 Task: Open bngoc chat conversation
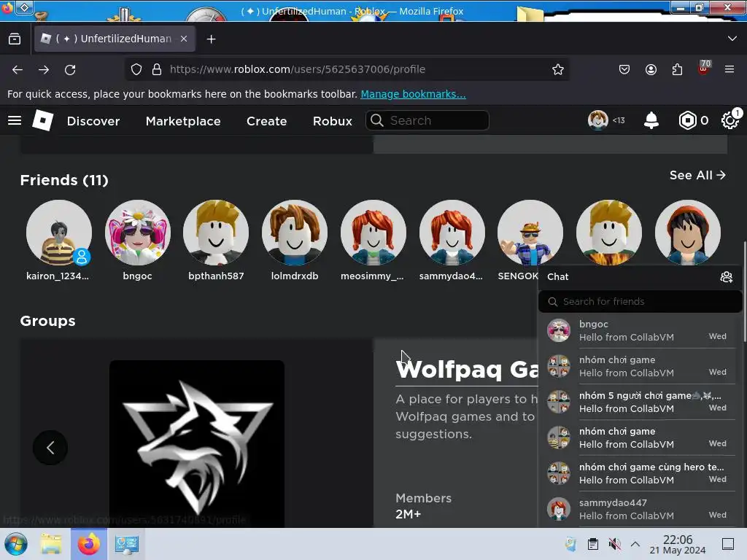point(640,330)
